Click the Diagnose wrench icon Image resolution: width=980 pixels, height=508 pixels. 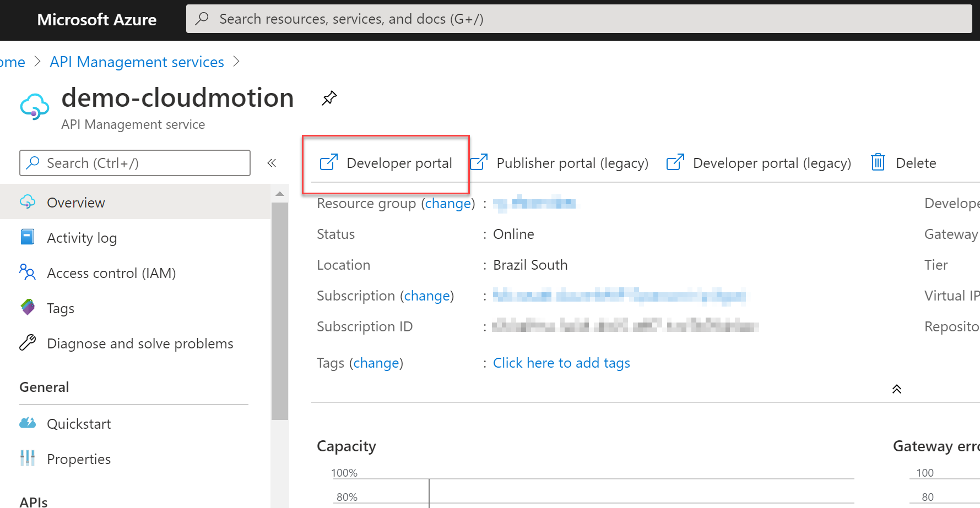pos(28,342)
